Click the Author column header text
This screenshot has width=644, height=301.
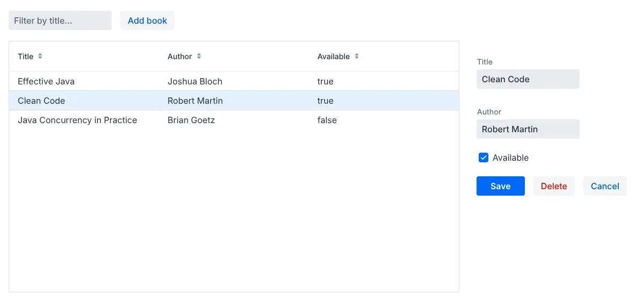180,56
